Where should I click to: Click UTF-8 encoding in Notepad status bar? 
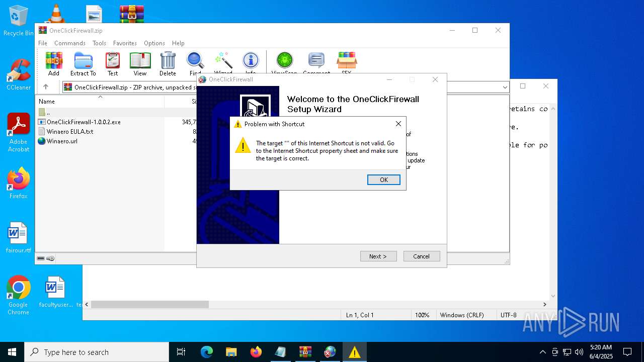coord(508,315)
